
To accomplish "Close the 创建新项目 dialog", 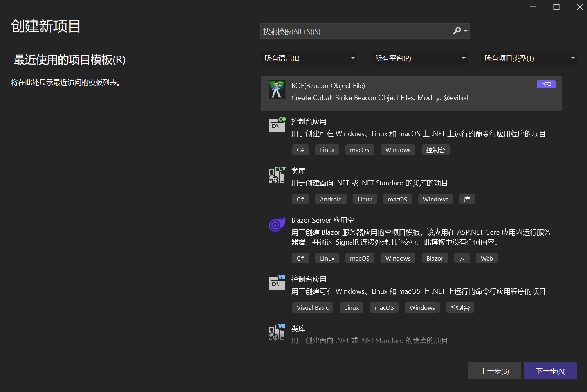I will pos(580,7).
